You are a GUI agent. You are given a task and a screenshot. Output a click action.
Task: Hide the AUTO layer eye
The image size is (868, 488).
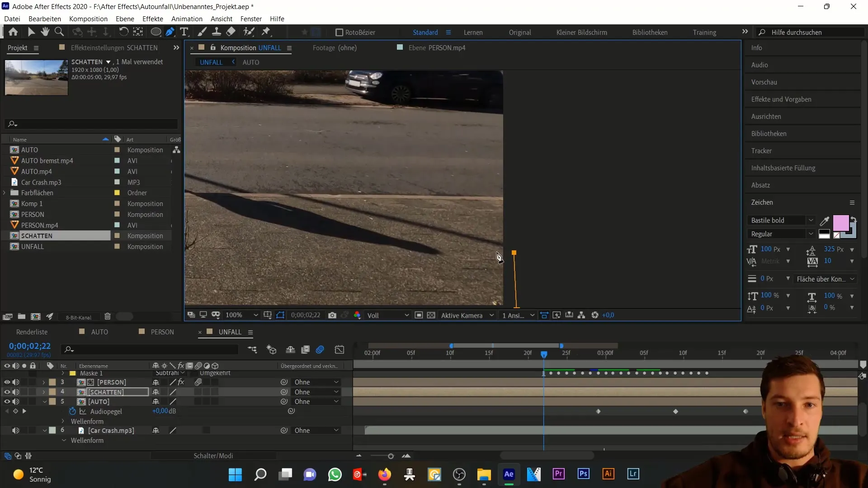click(x=7, y=402)
